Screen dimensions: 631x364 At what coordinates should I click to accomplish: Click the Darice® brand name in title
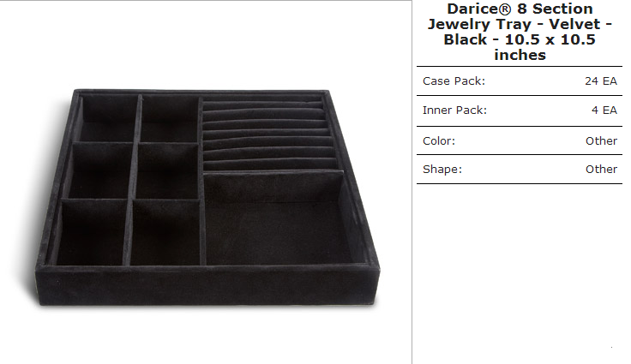click(x=479, y=9)
